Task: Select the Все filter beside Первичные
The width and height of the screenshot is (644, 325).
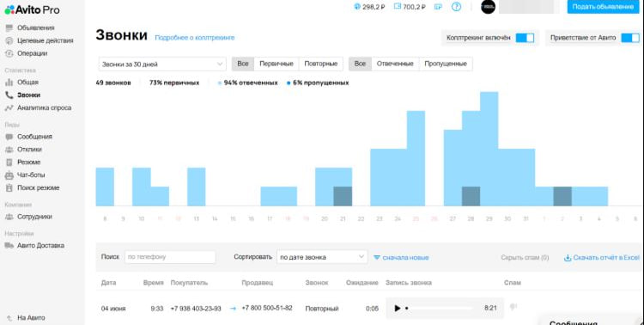Action: coord(243,64)
